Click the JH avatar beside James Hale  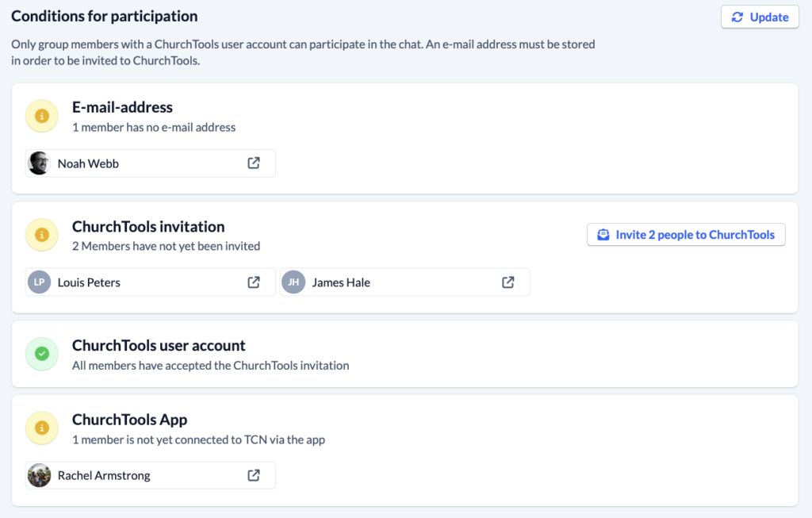(293, 282)
